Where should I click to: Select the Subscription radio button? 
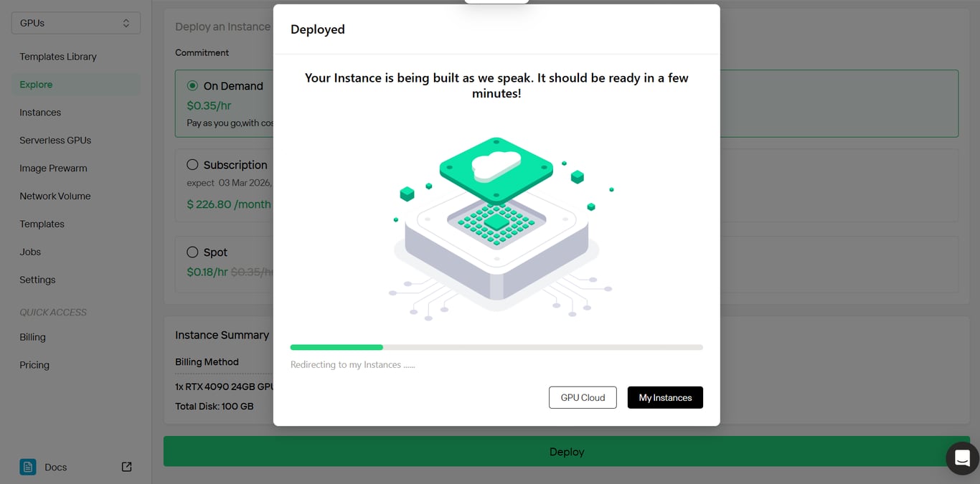pyautogui.click(x=192, y=164)
